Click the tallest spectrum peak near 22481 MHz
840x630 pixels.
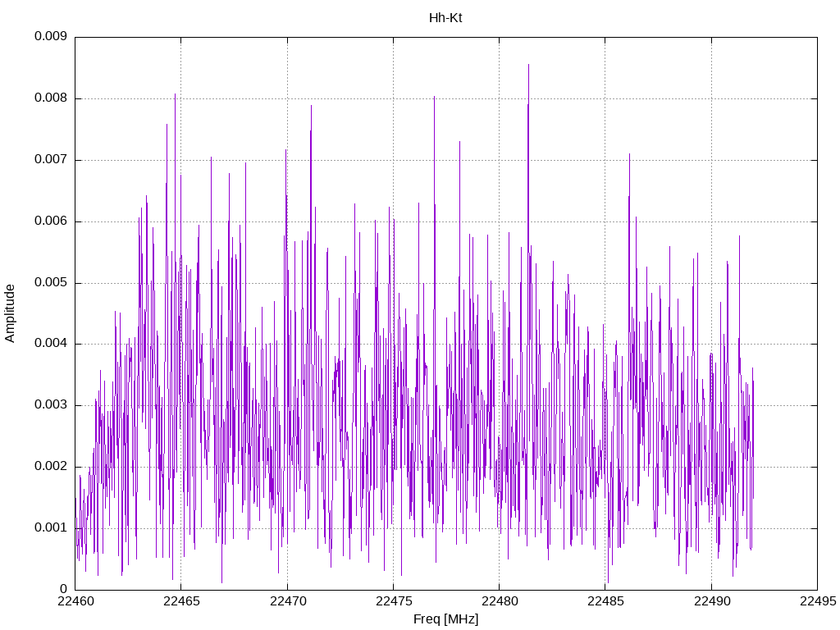[x=529, y=66]
